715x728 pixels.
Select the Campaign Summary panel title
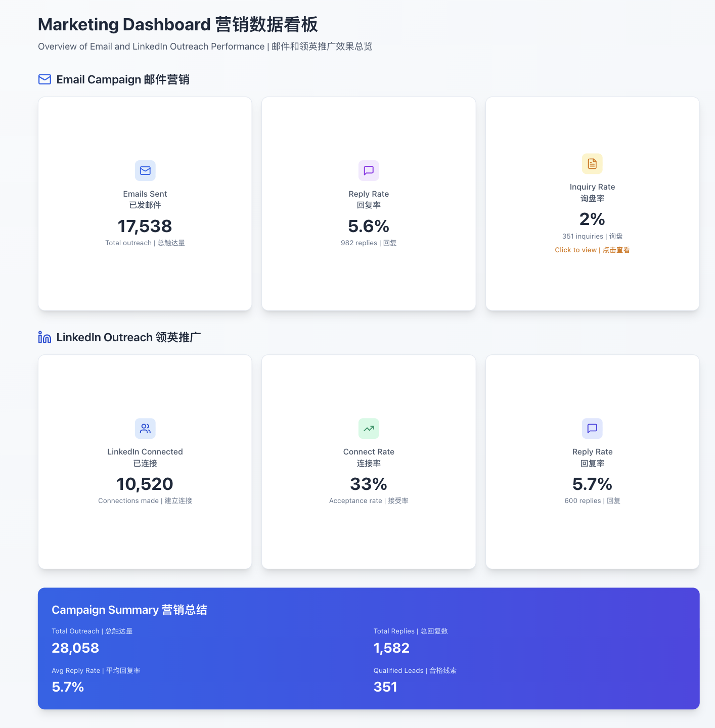point(129,610)
